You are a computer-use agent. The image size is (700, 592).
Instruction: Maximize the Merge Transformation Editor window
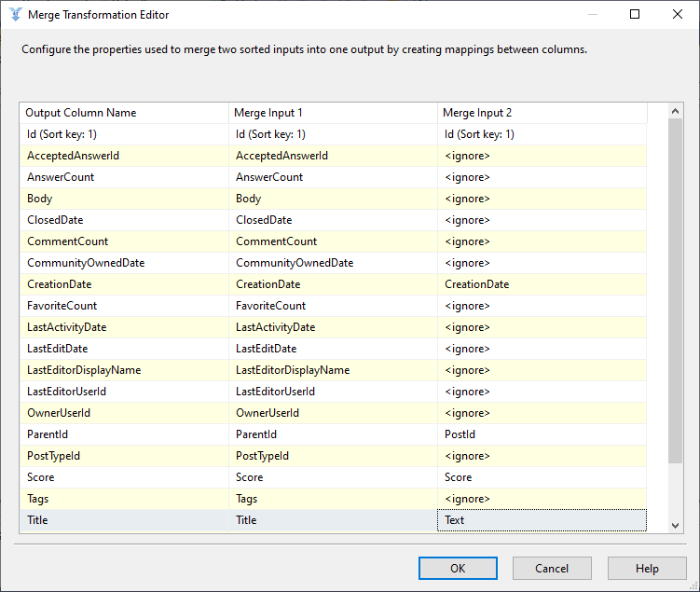(x=635, y=15)
